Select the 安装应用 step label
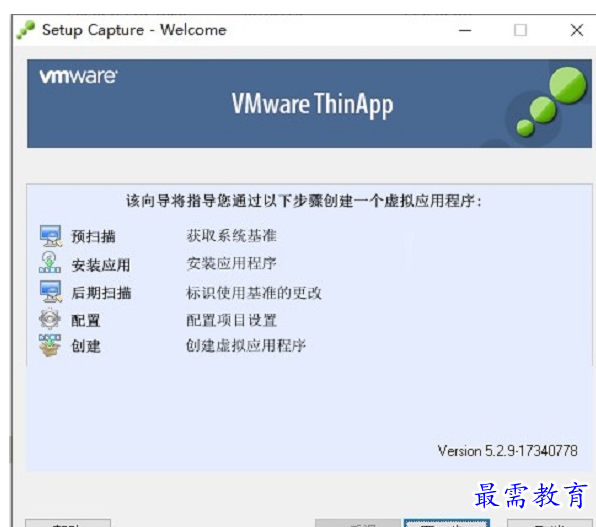Screen dimensions: 596x527 tap(101, 265)
